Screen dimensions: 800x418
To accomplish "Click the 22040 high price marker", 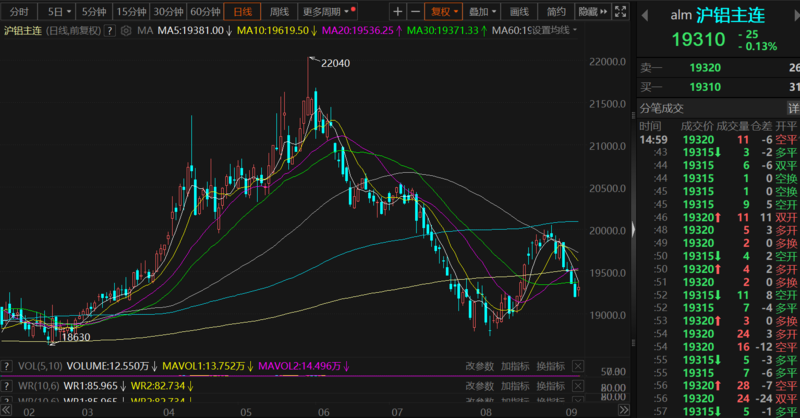I will pyautogui.click(x=335, y=63).
